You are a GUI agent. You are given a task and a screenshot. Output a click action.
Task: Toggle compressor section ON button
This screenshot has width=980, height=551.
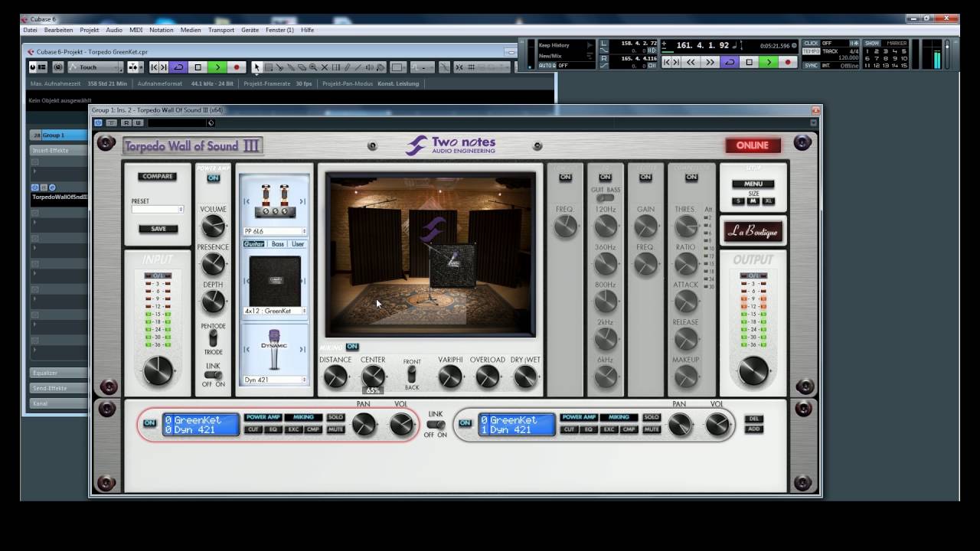[691, 178]
